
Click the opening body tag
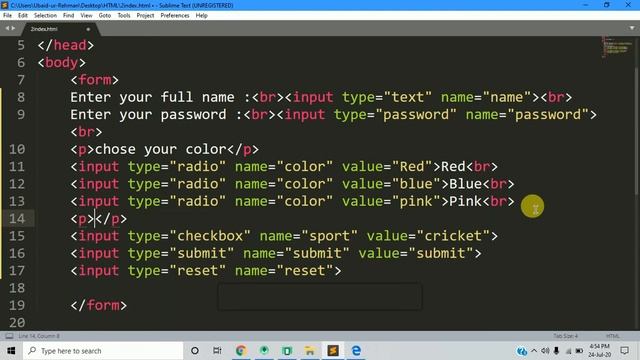pos(62,62)
